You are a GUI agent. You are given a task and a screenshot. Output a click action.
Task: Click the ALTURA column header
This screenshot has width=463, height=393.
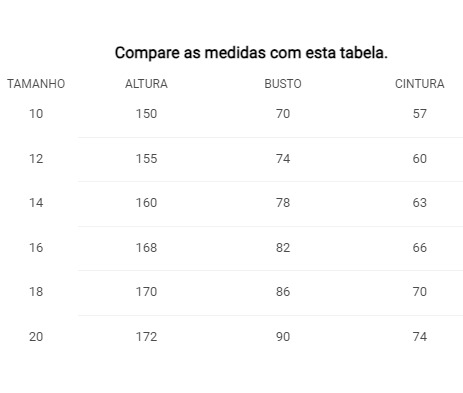[146, 84]
